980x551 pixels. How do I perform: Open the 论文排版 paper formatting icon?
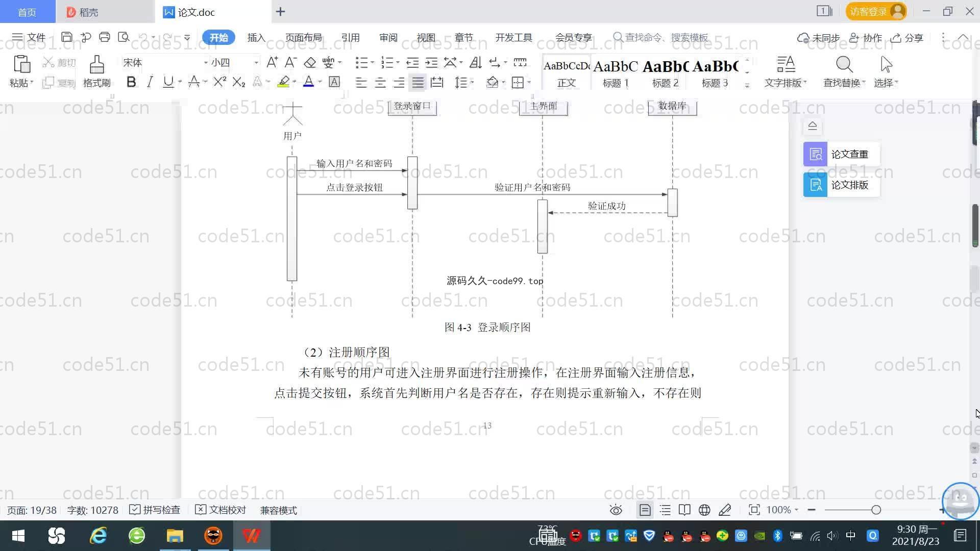(x=815, y=185)
